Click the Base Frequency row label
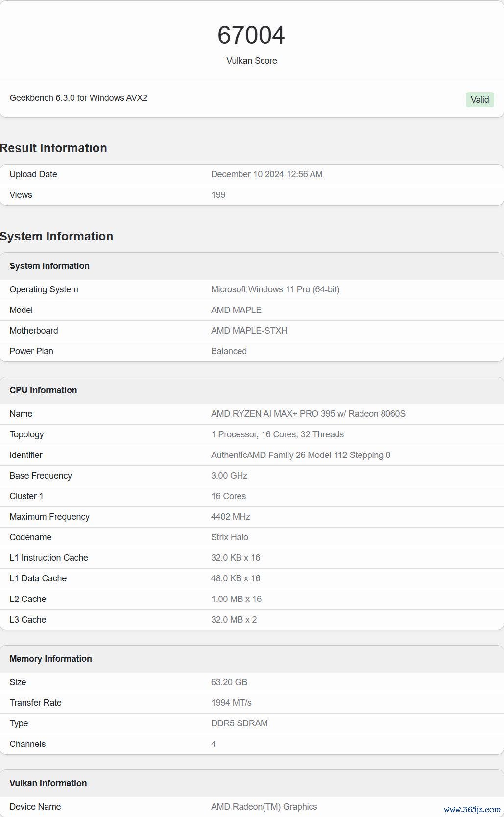Viewport: 504px width, 817px height. click(x=41, y=476)
